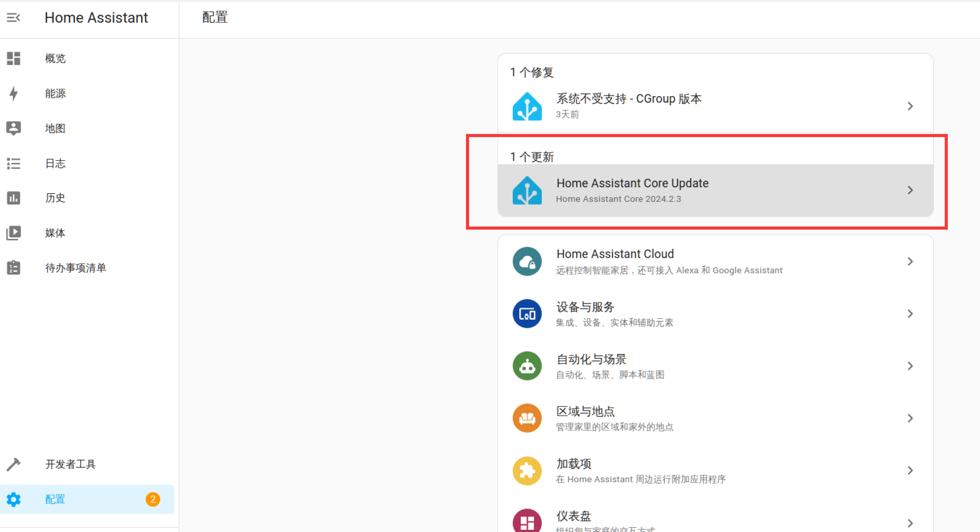
Task: Open 区域与地点 settings
Action: [x=715, y=418]
